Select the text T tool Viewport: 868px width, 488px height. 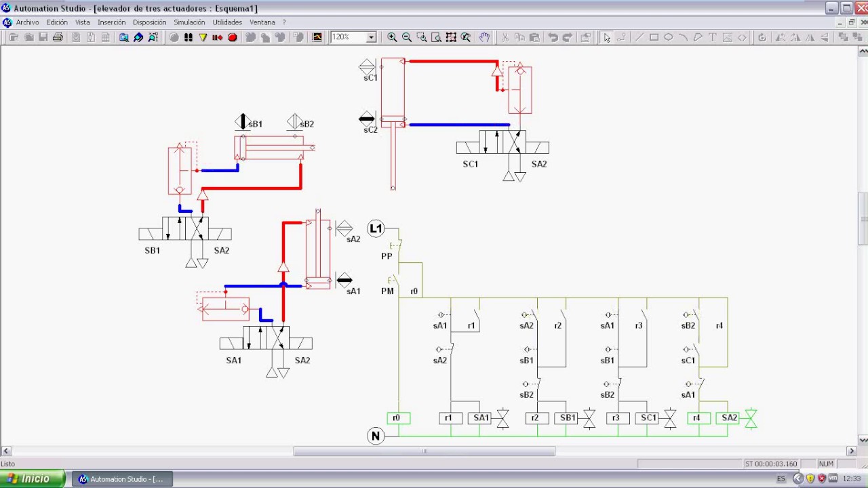pos(713,37)
